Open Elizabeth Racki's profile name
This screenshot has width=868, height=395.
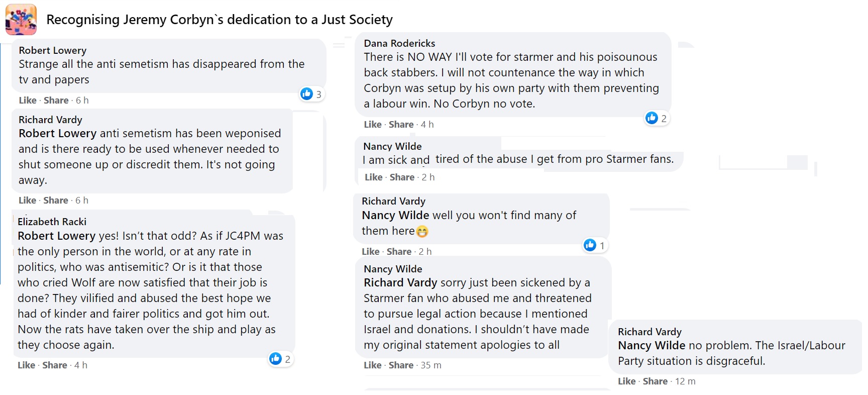(x=52, y=222)
